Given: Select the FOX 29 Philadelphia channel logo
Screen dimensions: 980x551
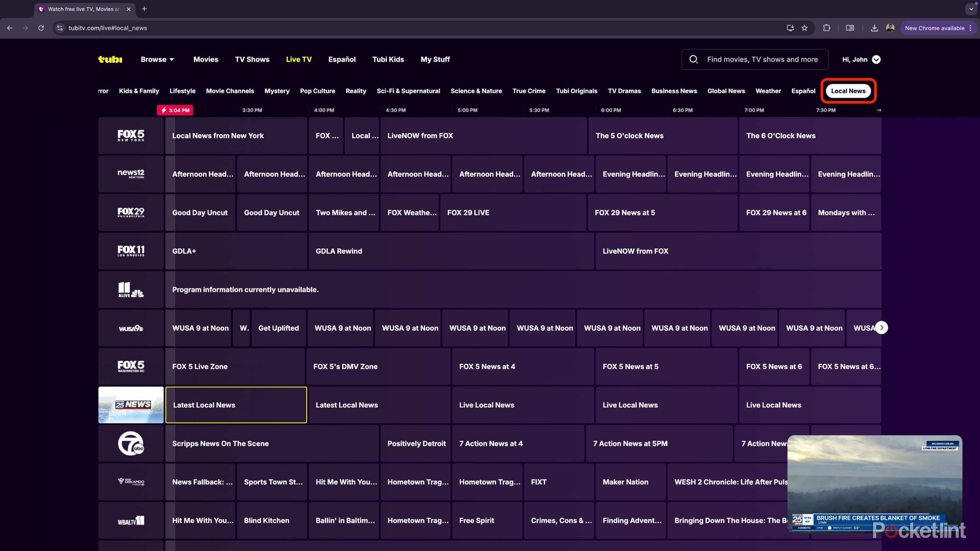Looking at the screenshot, I should click(x=131, y=212).
